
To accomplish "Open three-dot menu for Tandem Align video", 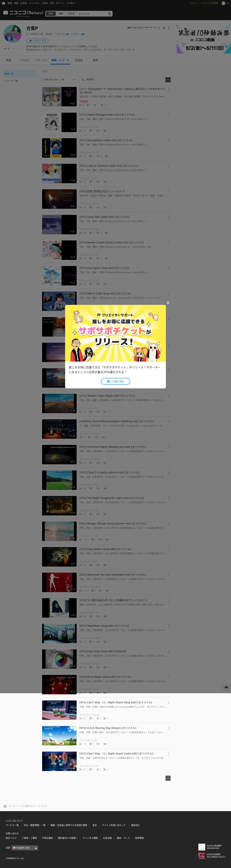I will click(x=169, y=396).
